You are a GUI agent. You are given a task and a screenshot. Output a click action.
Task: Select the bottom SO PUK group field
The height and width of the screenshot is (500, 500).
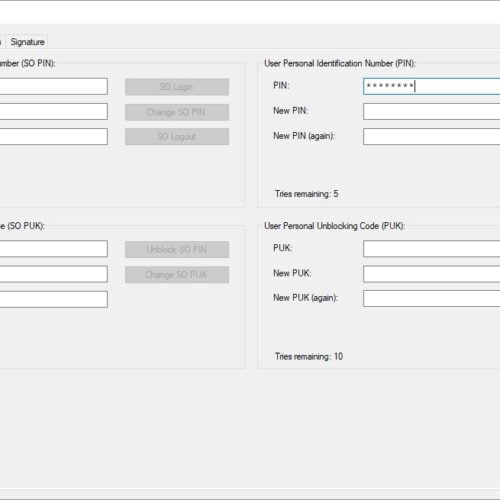[54, 299]
